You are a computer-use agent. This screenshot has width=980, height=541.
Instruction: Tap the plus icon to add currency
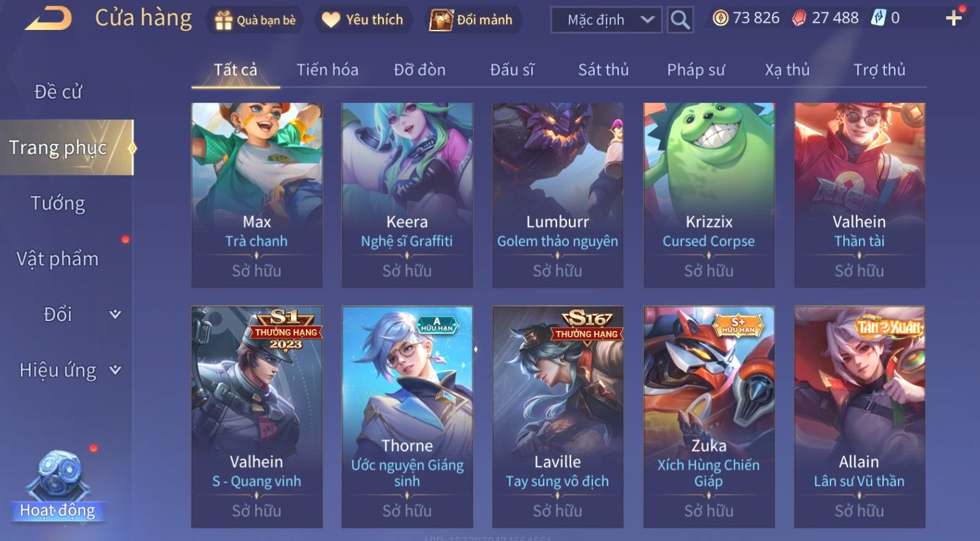click(x=953, y=18)
